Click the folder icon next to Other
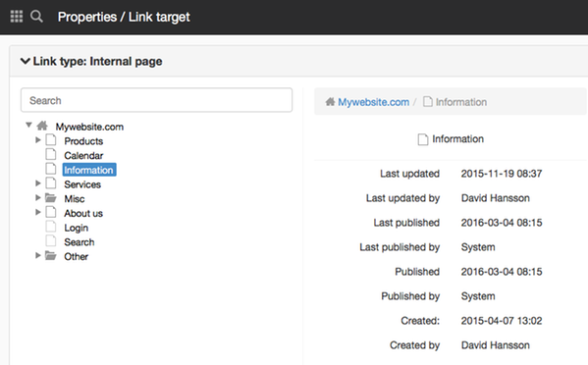 [x=51, y=255]
